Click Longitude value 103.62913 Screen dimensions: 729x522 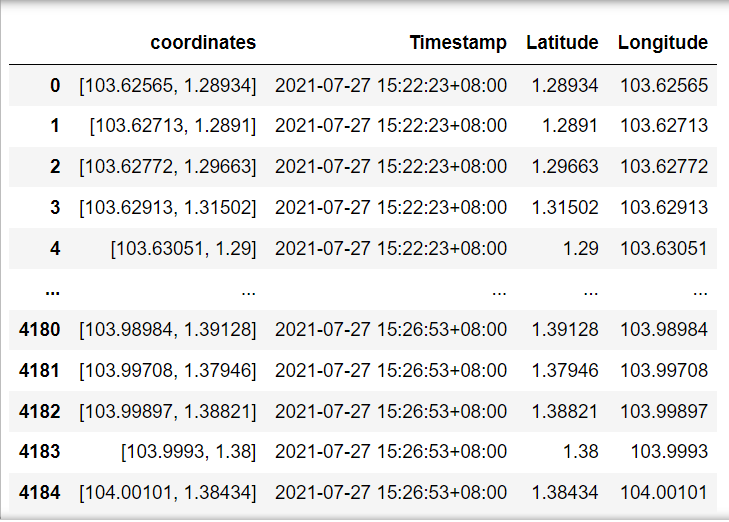tap(664, 207)
